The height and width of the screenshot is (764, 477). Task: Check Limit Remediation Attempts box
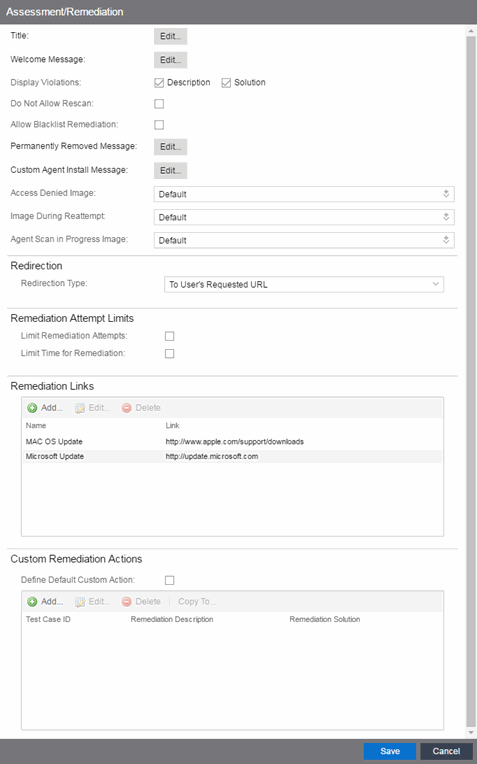point(170,336)
